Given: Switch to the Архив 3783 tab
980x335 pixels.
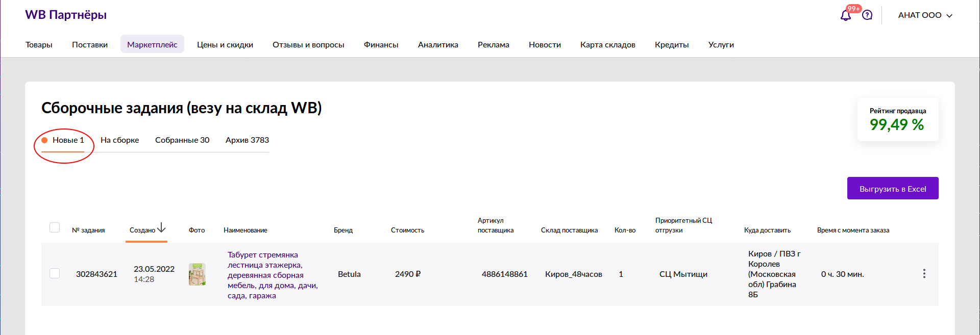Looking at the screenshot, I should (247, 140).
